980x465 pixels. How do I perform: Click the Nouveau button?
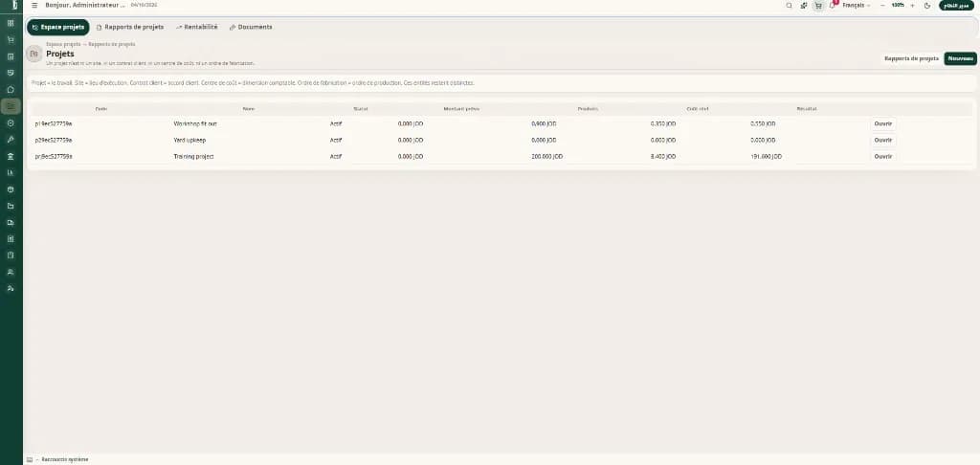(960, 58)
